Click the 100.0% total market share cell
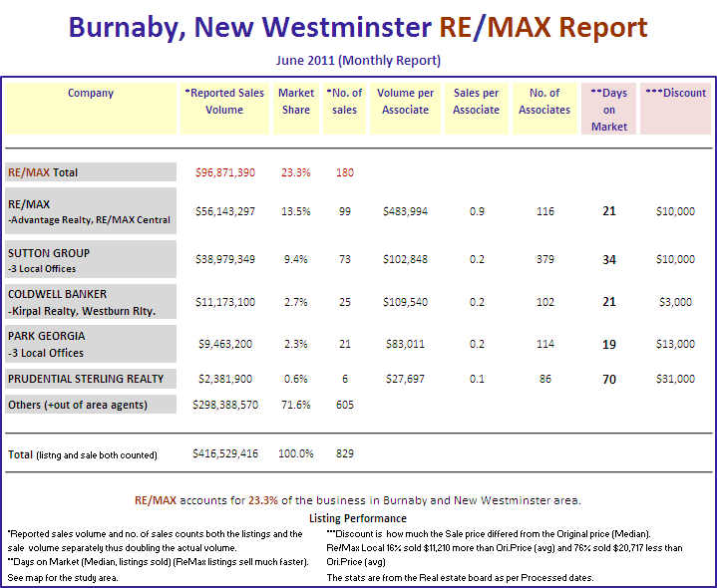 click(x=296, y=453)
